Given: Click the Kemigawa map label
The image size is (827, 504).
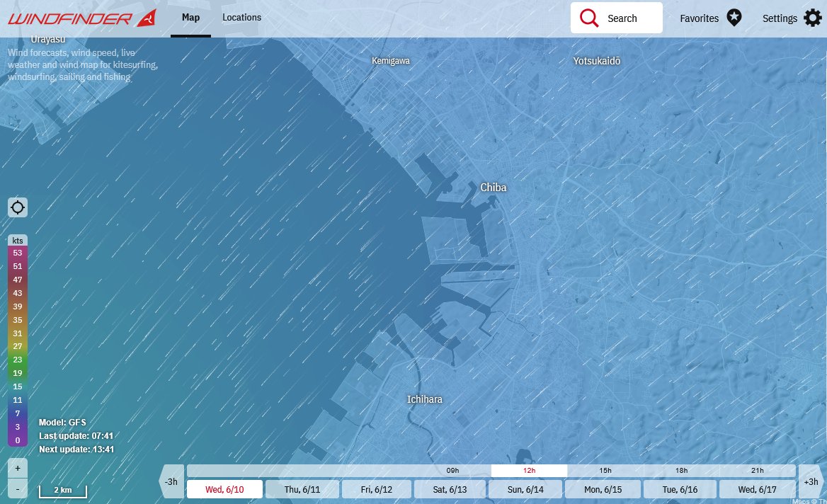Looking at the screenshot, I should coord(391,61).
